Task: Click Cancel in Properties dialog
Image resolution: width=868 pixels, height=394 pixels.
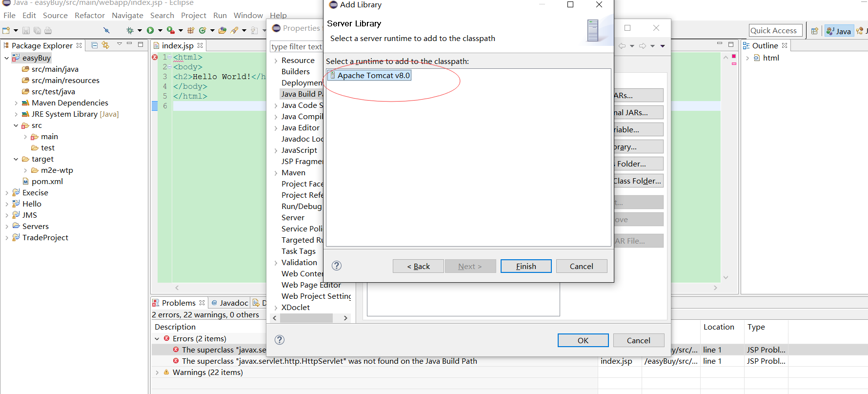Action: coord(639,340)
